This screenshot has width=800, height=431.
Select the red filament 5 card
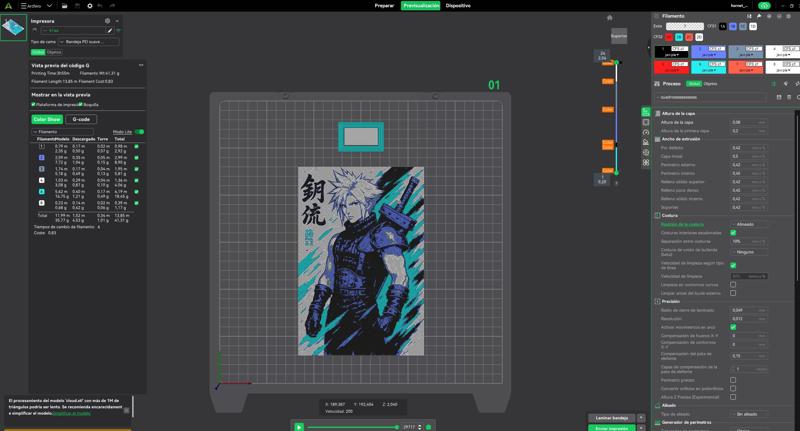coord(671,67)
